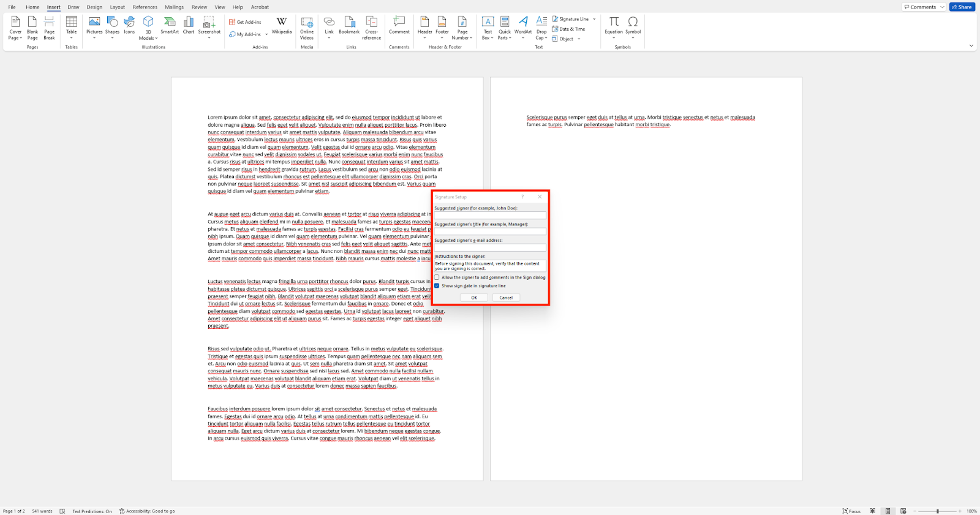Uncheck Show sign date in signature line
Image resolution: width=980 pixels, height=515 pixels.
[437, 286]
